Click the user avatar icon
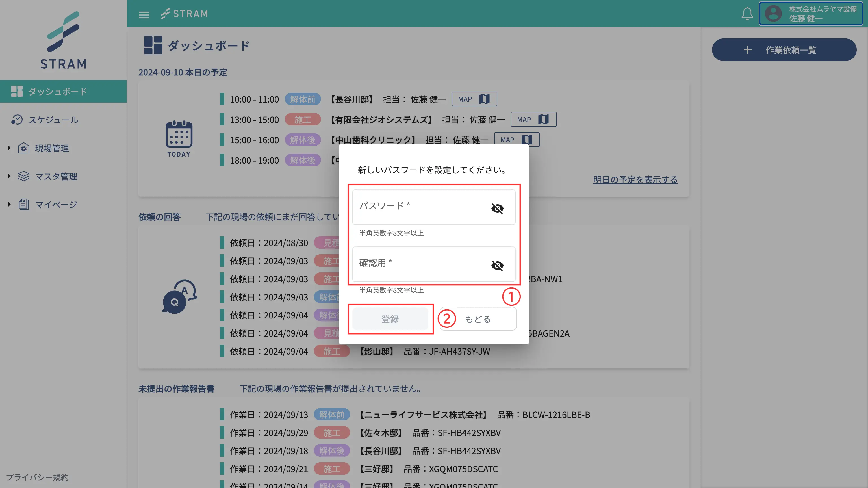Image resolution: width=868 pixels, height=488 pixels. tap(773, 14)
